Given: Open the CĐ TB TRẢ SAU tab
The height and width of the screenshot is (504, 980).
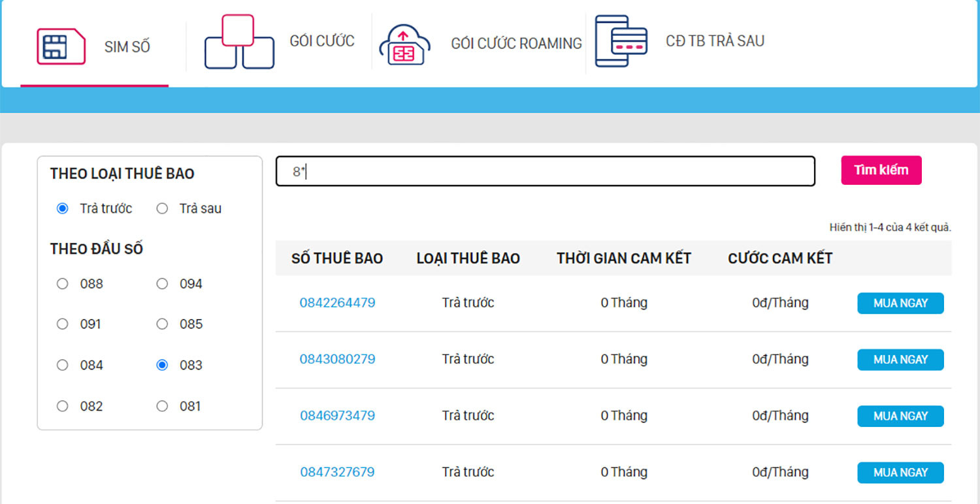Looking at the screenshot, I should pyautogui.click(x=715, y=41).
